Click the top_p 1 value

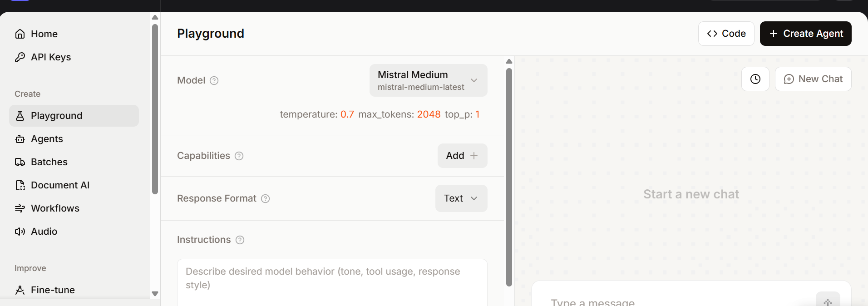pyautogui.click(x=478, y=114)
